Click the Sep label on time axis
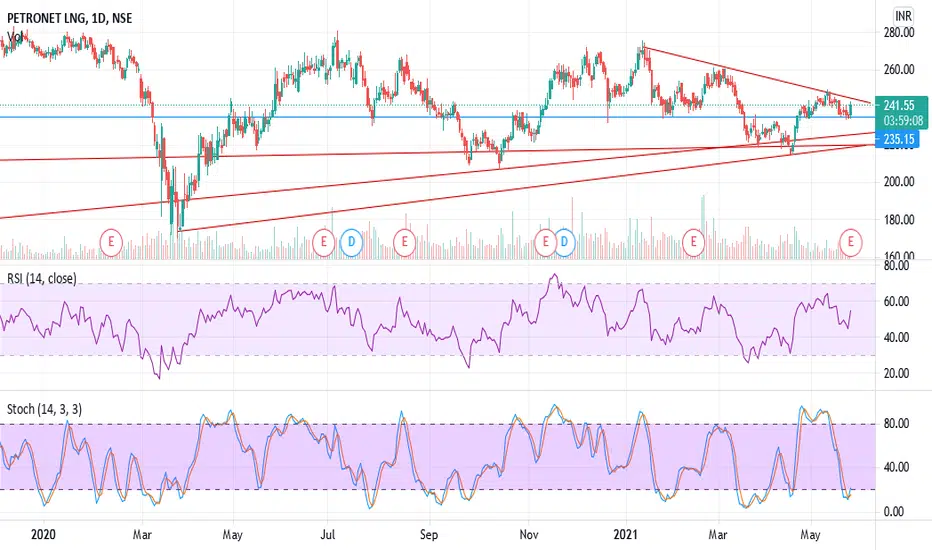Screen dimensions: 932x550 click(429, 535)
